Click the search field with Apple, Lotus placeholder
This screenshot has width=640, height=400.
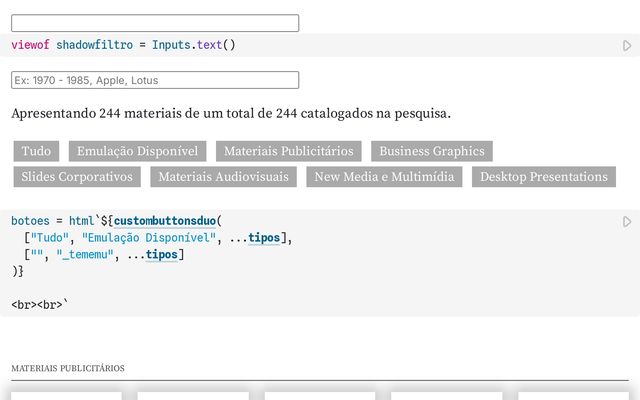point(155,80)
